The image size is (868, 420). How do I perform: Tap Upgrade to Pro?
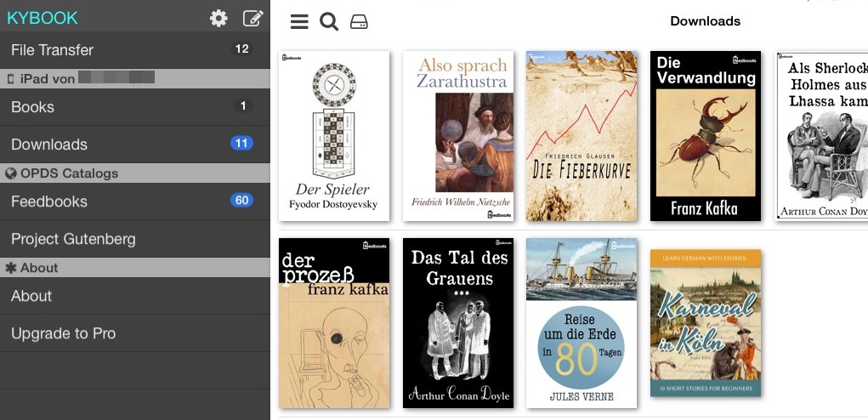(135, 333)
